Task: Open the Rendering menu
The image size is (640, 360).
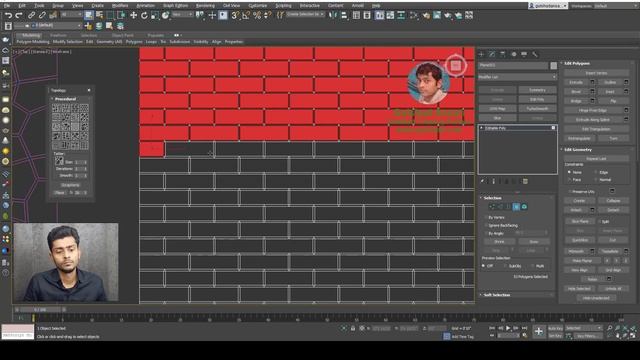Action: 205,6
